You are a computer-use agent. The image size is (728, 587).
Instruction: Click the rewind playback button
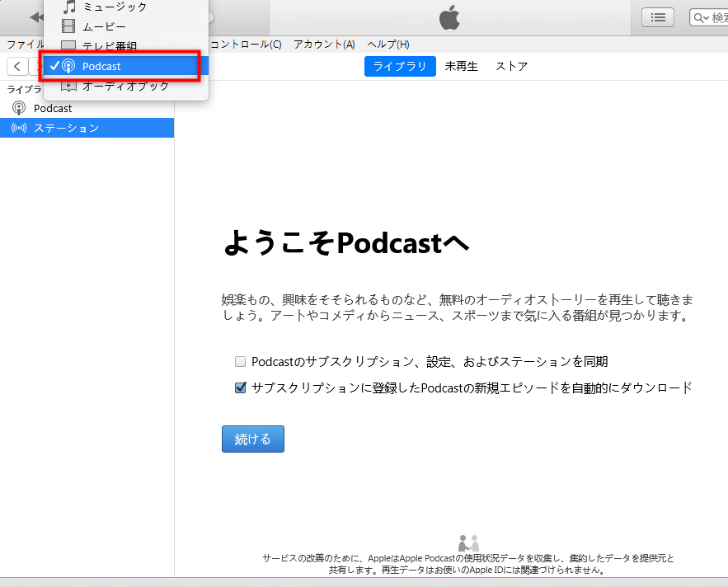point(36,17)
